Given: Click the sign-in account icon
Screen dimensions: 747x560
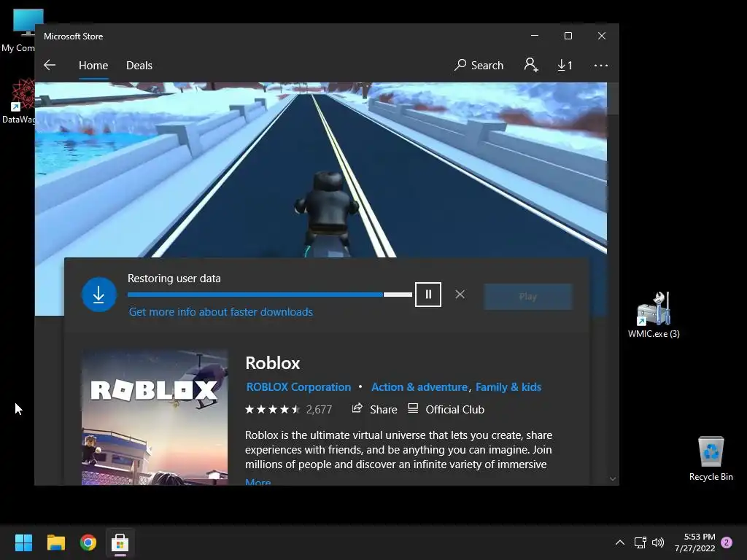Looking at the screenshot, I should pos(531,65).
